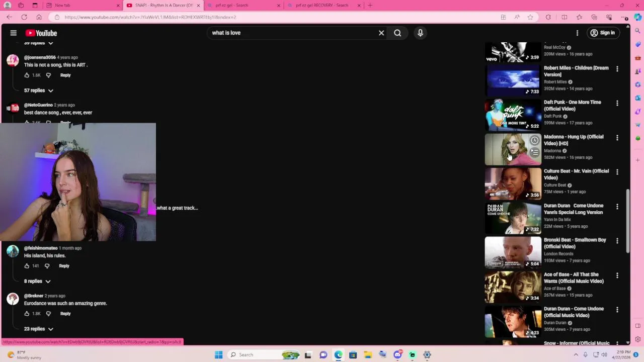Go to the YouTube home logo

(x=41, y=33)
